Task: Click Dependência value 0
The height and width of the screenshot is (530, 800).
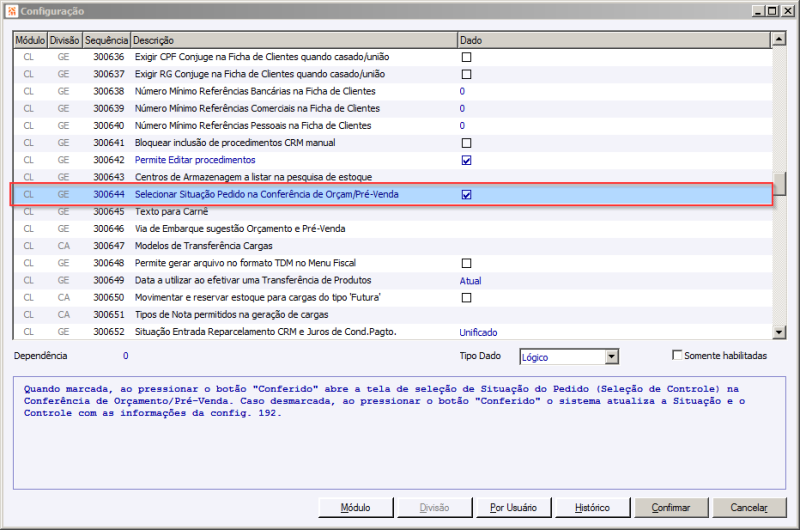Action: [126, 356]
